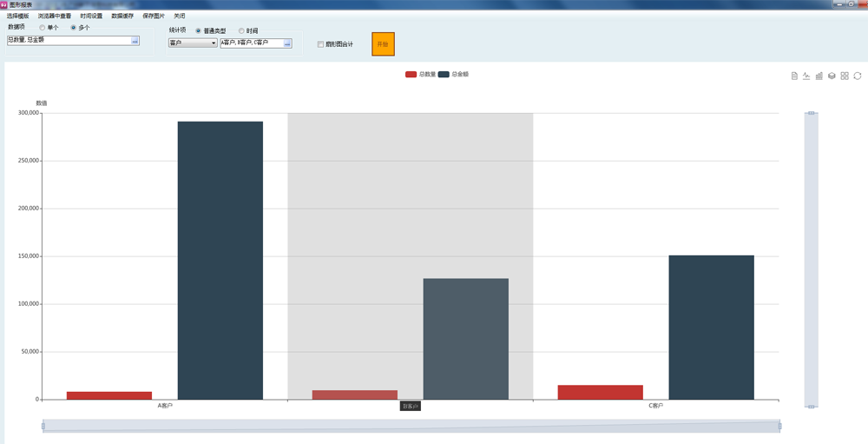Select the 单个 radio button
Image resolution: width=868 pixels, height=444 pixels.
[43, 28]
